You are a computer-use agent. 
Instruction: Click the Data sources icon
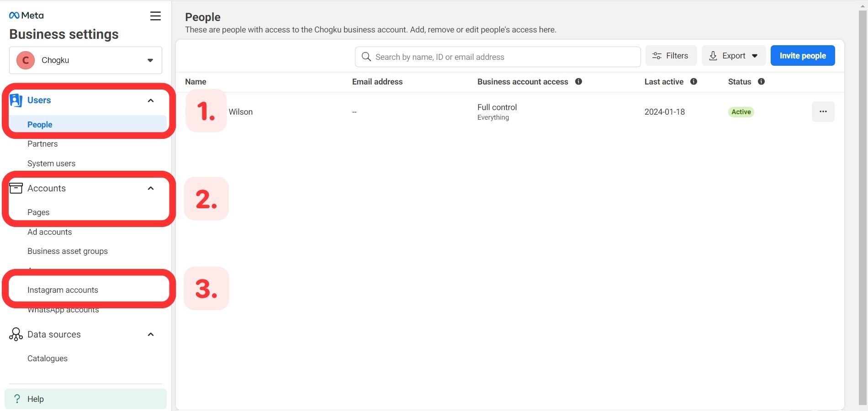click(x=16, y=334)
